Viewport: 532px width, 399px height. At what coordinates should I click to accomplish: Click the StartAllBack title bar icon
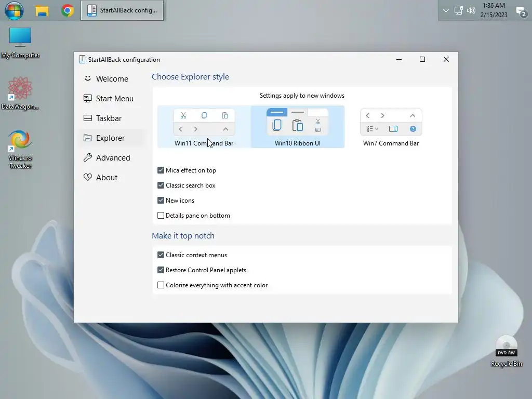(x=82, y=59)
